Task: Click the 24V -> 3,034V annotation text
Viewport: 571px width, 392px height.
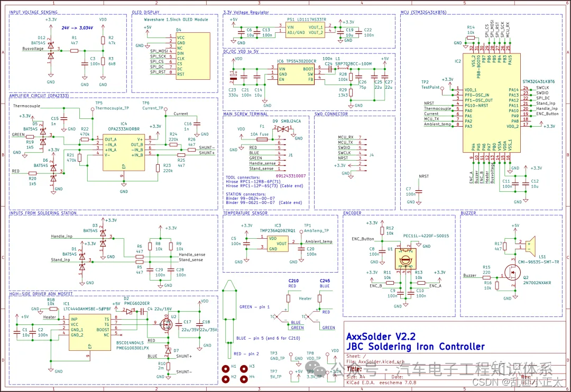Action: click(78, 27)
